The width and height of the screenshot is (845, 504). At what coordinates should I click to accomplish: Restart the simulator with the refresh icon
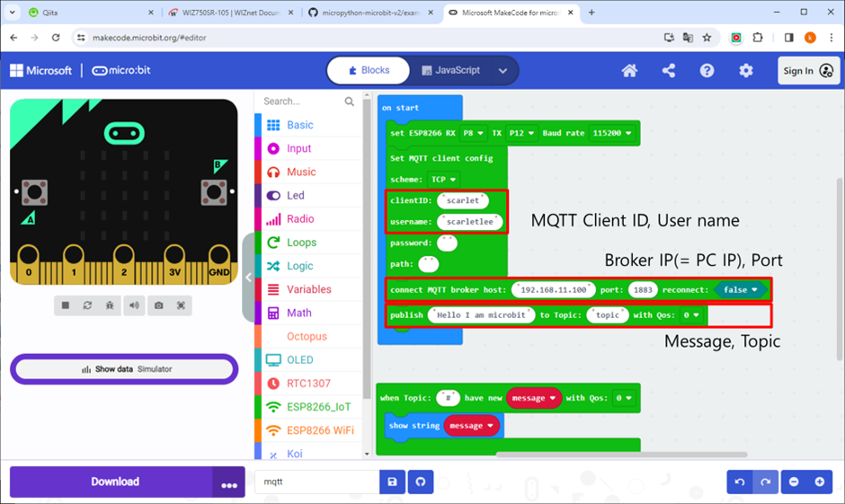point(87,305)
